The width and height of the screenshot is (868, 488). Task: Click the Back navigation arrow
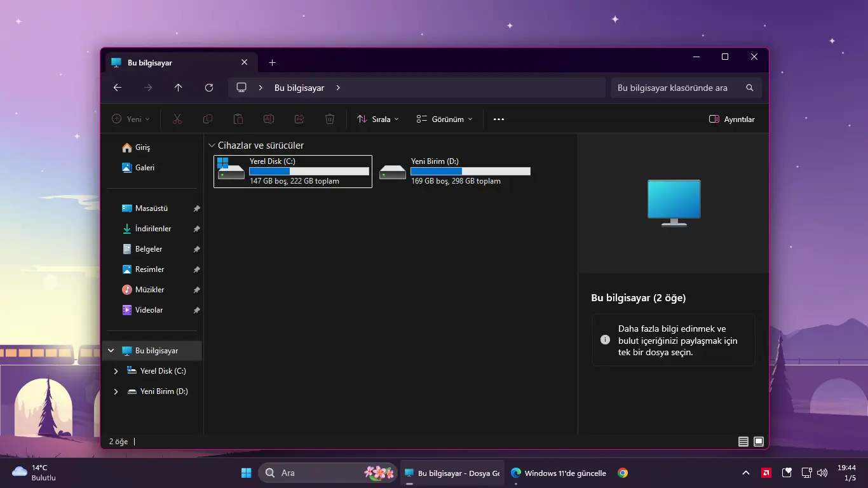118,88
